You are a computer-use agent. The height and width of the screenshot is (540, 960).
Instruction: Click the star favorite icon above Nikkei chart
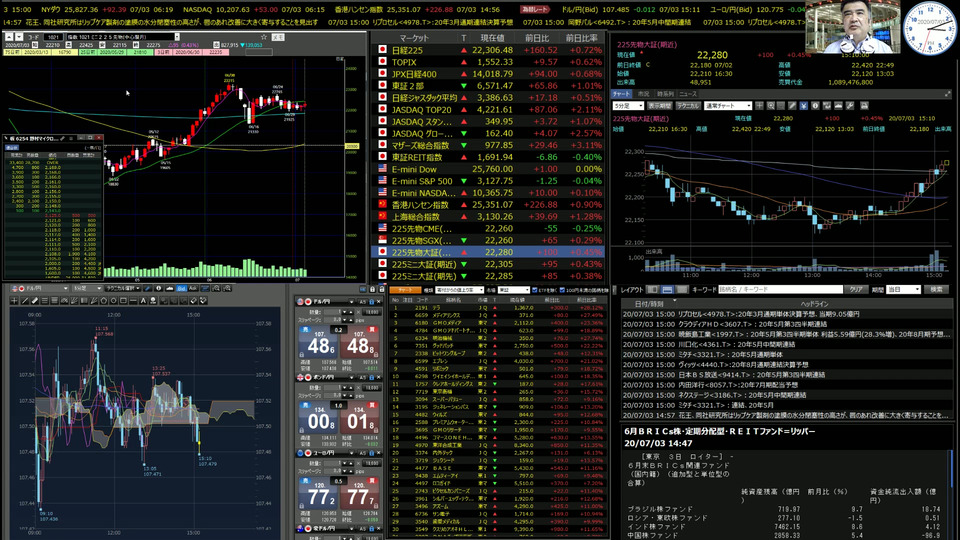pos(264,37)
